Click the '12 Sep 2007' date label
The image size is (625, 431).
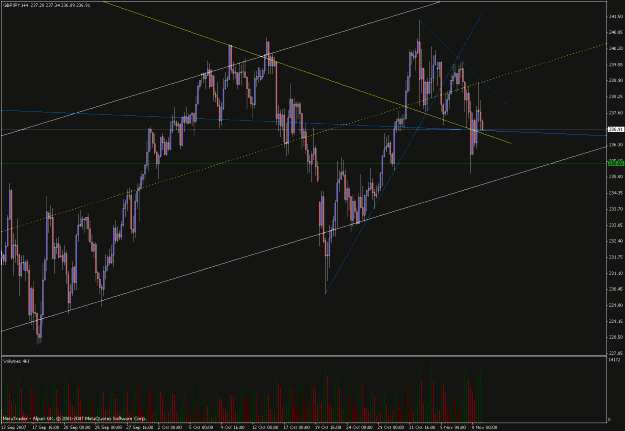pos(13,427)
